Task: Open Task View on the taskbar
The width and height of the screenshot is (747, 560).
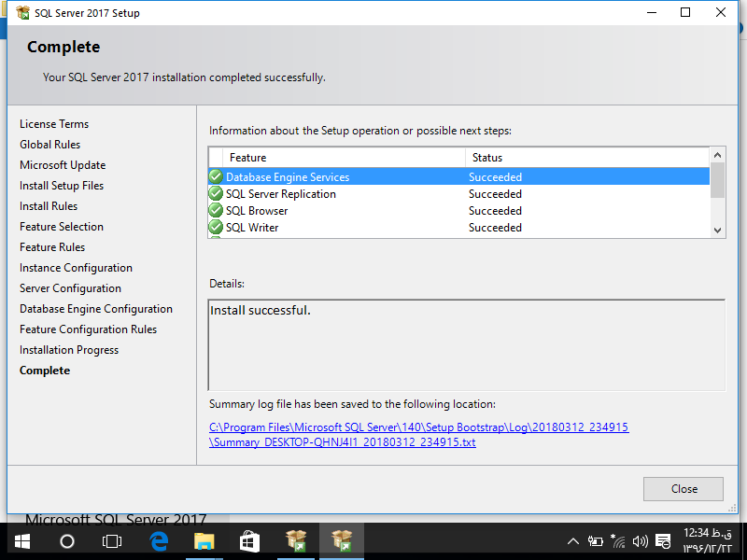Action: (112, 540)
